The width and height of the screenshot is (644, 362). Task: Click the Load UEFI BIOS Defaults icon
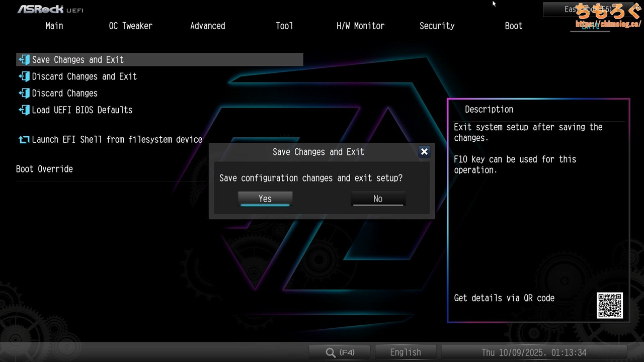[24, 110]
